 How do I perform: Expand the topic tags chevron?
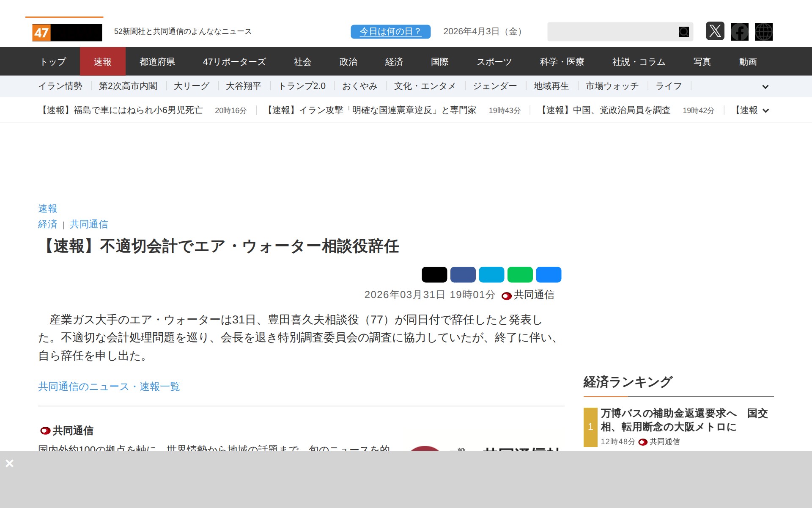[x=765, y=87]
